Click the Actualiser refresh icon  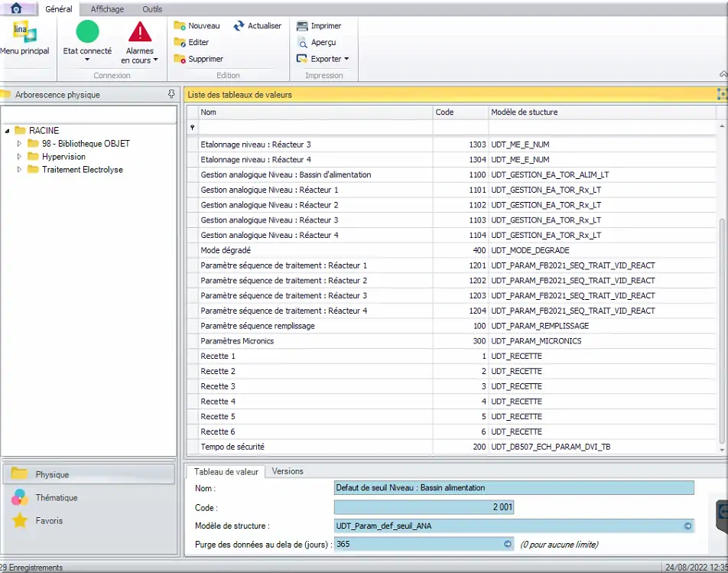(239, 25)
